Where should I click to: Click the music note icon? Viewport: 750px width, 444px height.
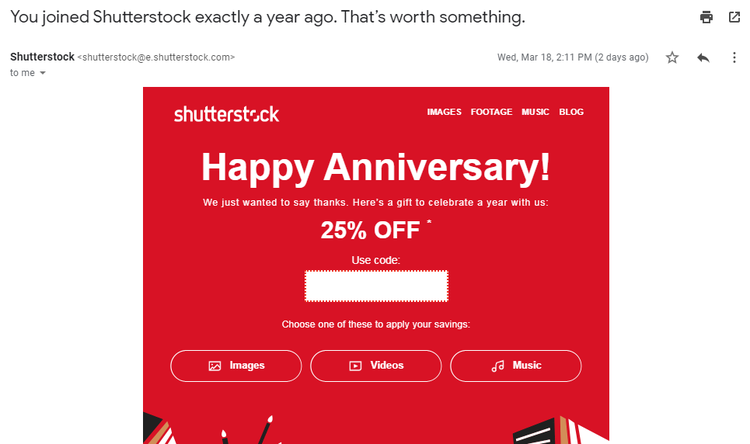(x=497, y=366)
